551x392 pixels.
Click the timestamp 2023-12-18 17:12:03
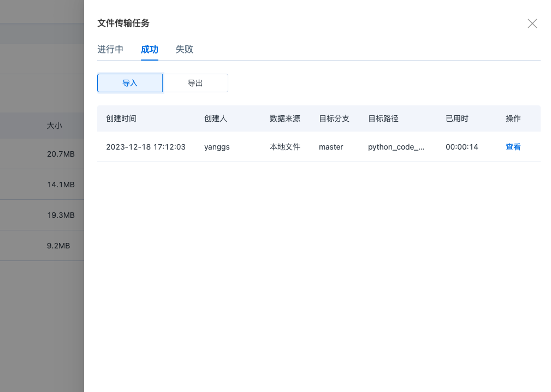146,147
